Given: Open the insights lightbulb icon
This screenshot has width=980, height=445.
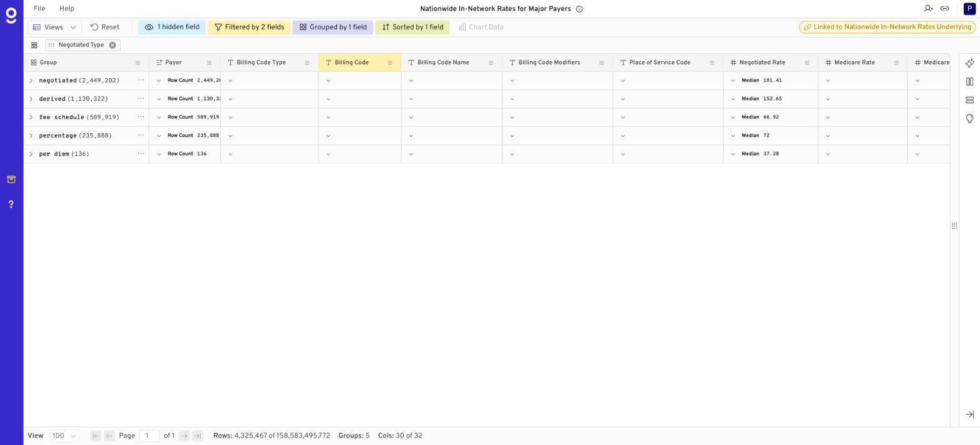Looking at the screenshot, I should [969, 119].
